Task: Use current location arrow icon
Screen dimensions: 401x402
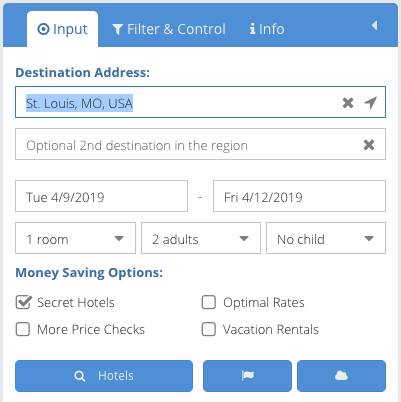Action: pos(370,103)
